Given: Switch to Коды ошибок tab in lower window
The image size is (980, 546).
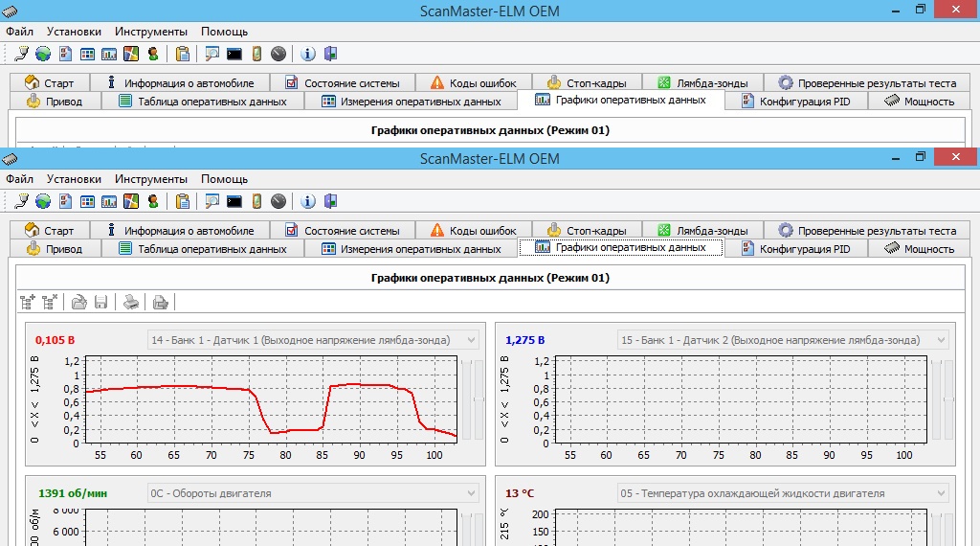Looking at the screenshot, I should [474, 231].
